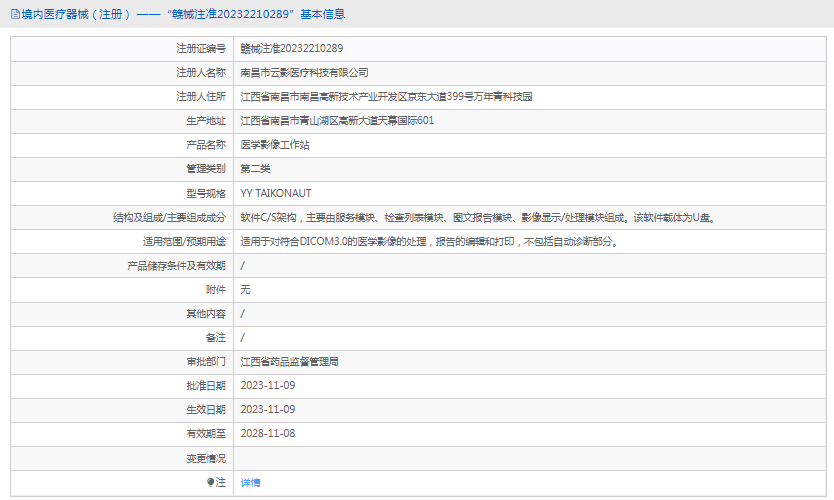Click the 注册证编号 label cell

point(201,48)
